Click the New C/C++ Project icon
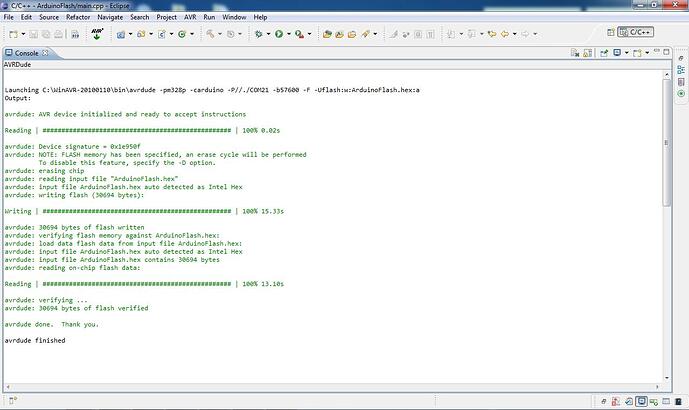The image size is (689, 410). 121,34
